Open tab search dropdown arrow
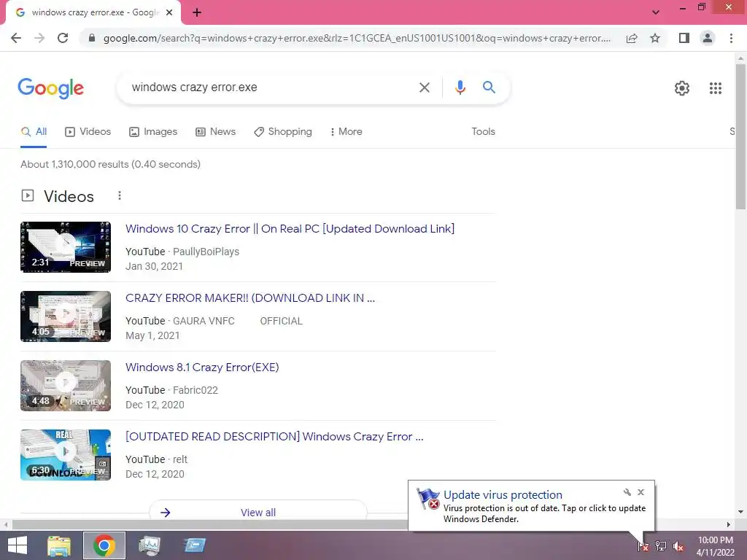 [x=656, y=12]
